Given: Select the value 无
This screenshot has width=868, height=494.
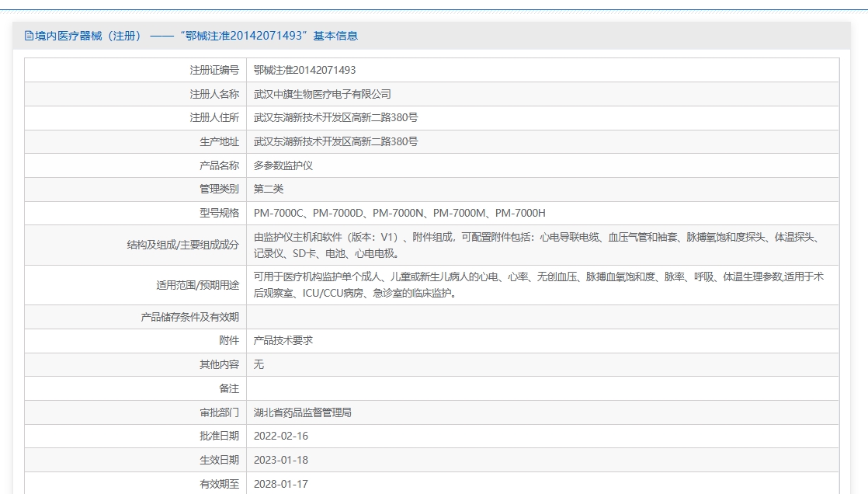Looking at the screenshot, I should coord(259,364).
